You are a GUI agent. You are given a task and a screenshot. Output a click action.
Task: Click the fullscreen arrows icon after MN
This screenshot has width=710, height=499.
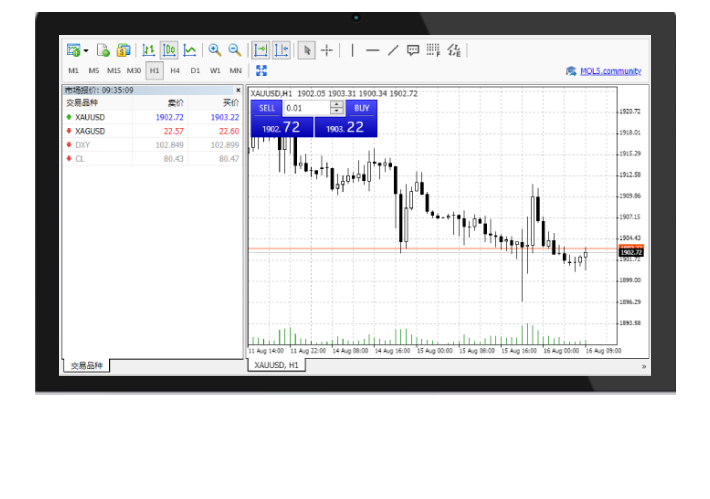[x=261, y=71]
